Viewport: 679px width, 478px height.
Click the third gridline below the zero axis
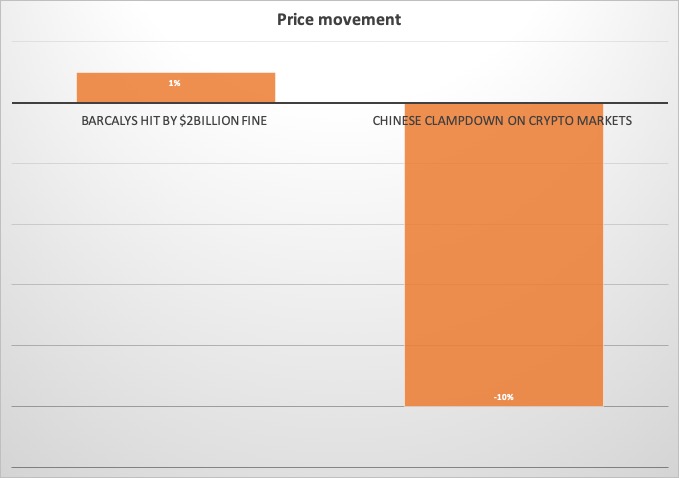[x=340, y=284]
